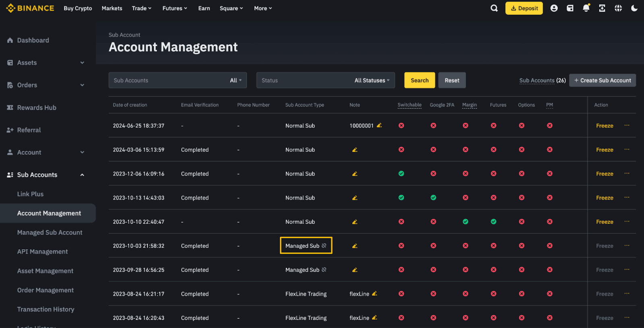Click the search magnifier icon in header
This screenshot has width=644, height=328.
point(494,8)
